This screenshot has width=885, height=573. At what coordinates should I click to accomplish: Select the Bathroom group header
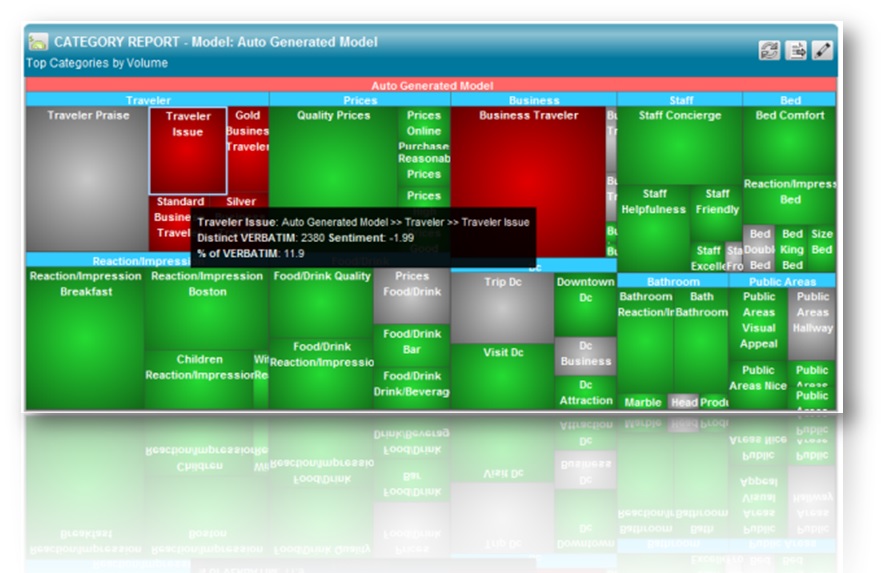pos(673,282)
